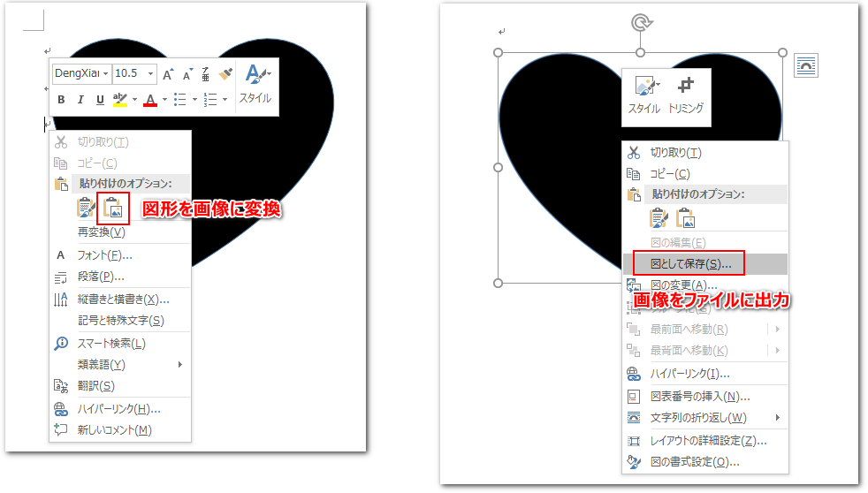Image resolution: width=868 pixels, height=493 pixels.
Task: Toggle Underline in left mini toolbar
Action: (100, 100)
